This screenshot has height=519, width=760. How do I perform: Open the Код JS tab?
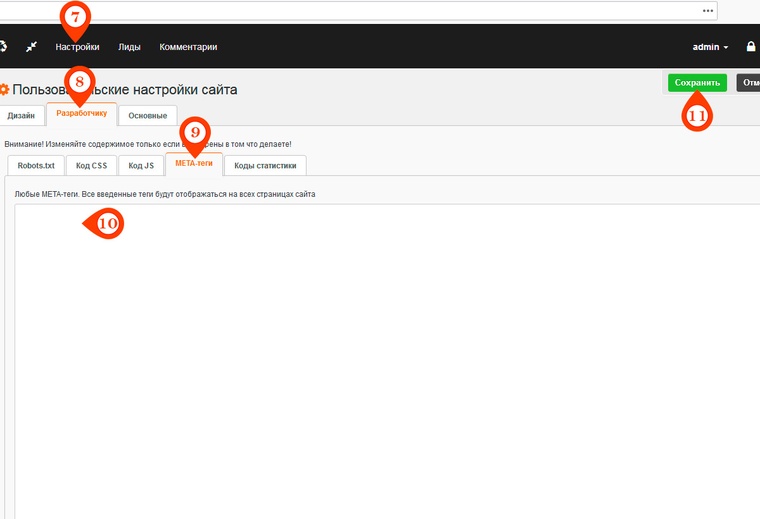pyautogui.click(x=141, y=165)
